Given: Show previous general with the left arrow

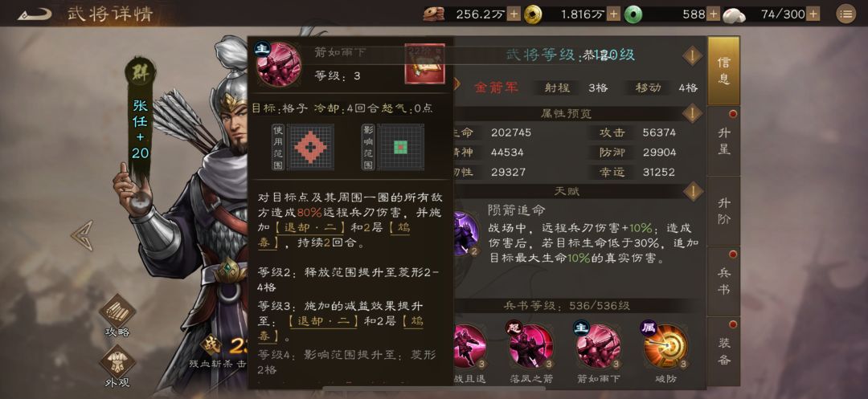Looking at the screenshot, I should tap(82, 236).
